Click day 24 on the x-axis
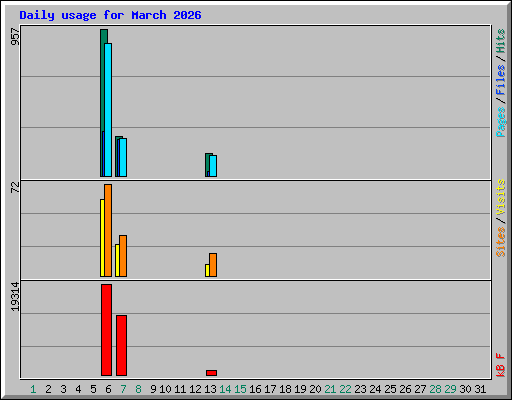The image size is (512, 400). (x=375, y=389)
